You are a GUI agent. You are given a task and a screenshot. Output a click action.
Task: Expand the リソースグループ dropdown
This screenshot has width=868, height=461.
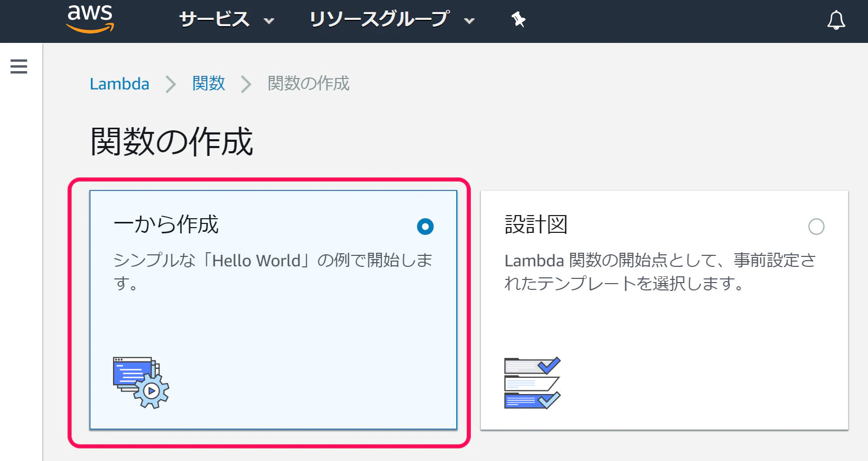392,20
